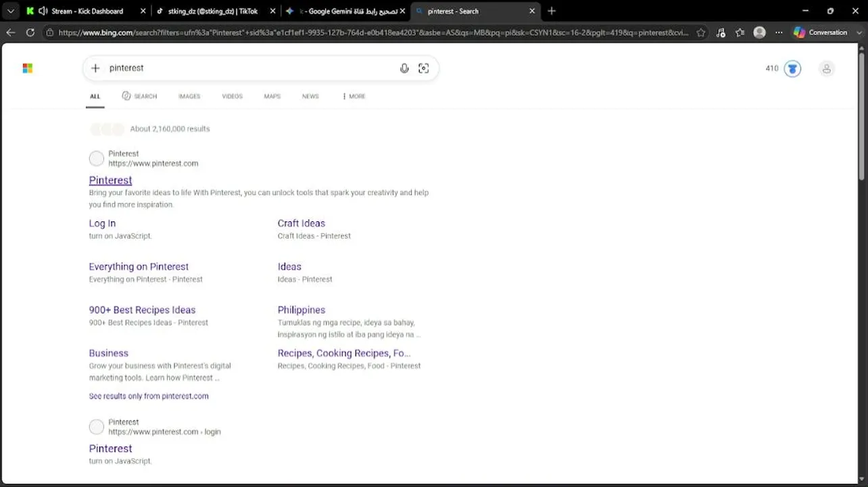
Task: Add this page to favorites star
Action: 701,32
